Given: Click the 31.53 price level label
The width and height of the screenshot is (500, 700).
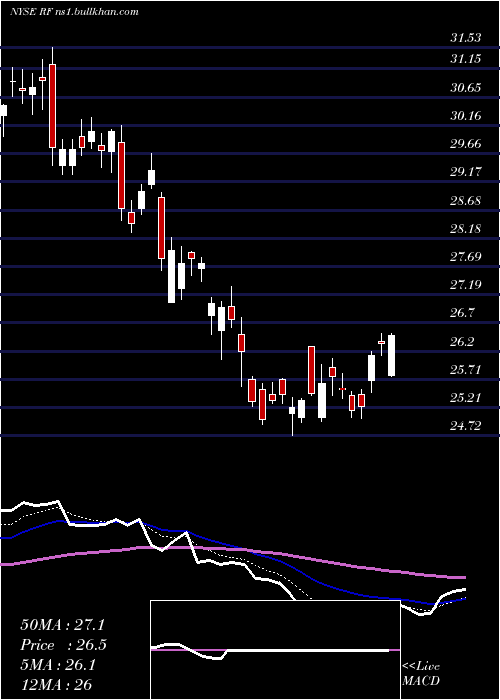Looking at the screenshot, I should 466,38.
